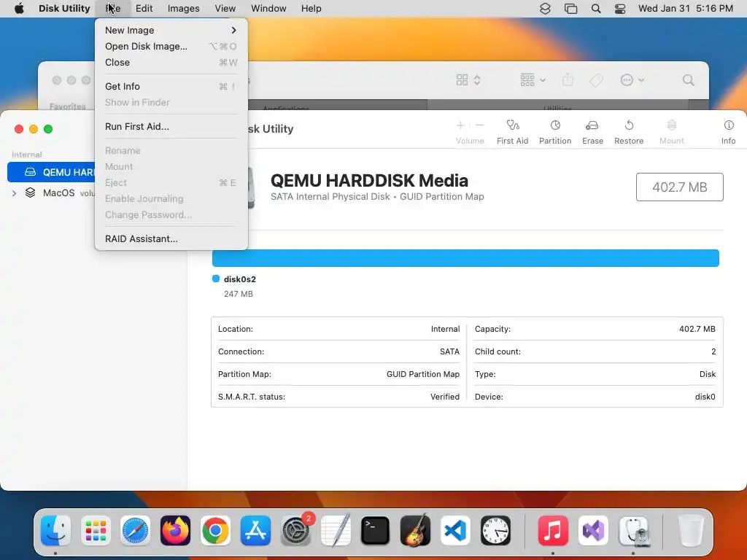Image resolution: width=747 pixels, height=560 pixels.
Task: Click the 'SATA' connection value
Action: (x=449, y=351)
